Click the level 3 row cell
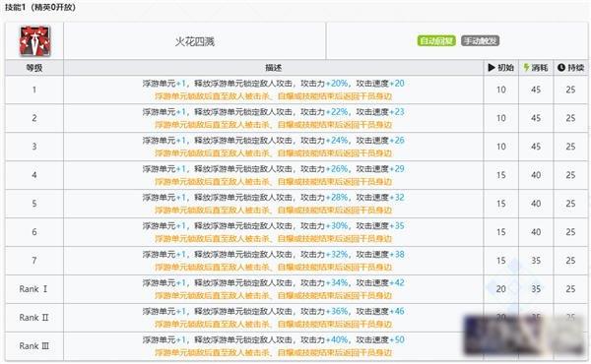 click(x=34, y=147)
